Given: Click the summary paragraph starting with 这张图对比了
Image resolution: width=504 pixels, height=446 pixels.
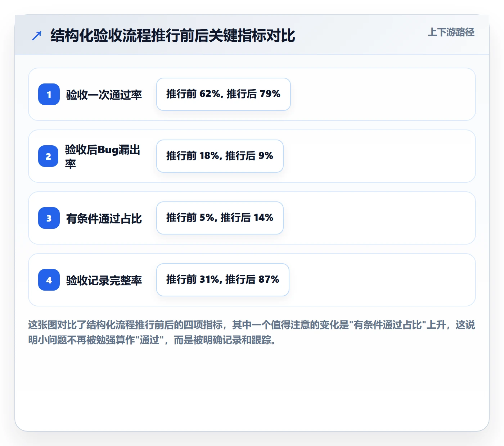Looking at the screenshot, I should tap(252, 332).
